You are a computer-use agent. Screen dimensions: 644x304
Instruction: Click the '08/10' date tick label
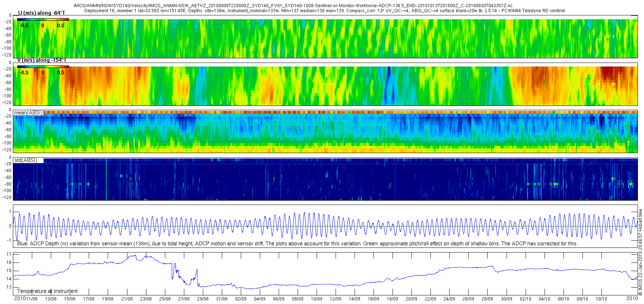click(582, 299)
